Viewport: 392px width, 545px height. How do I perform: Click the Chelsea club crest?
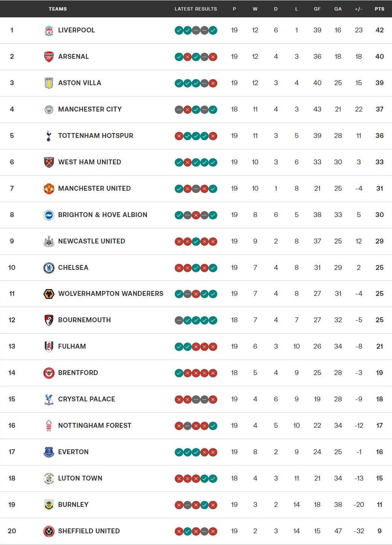(49, 267)
